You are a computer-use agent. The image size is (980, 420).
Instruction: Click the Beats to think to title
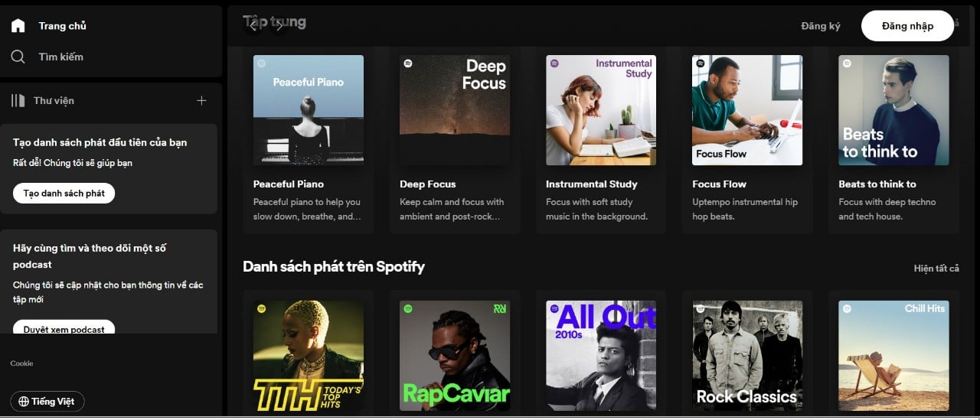(877, 184)
